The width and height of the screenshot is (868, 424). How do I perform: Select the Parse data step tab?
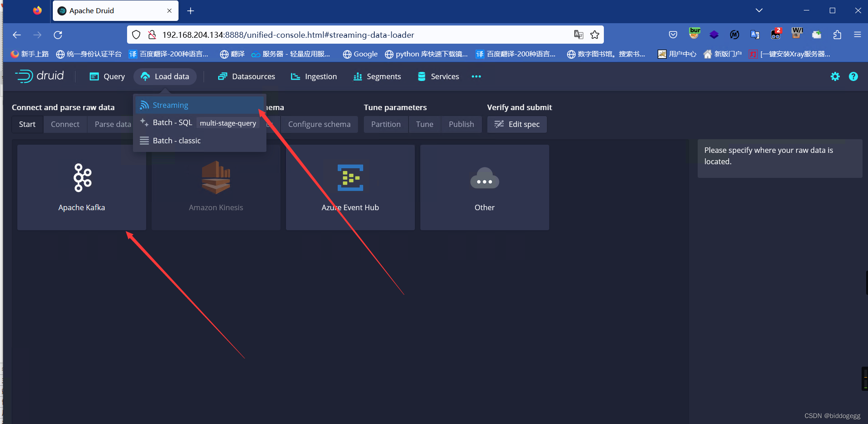[112, 124]
